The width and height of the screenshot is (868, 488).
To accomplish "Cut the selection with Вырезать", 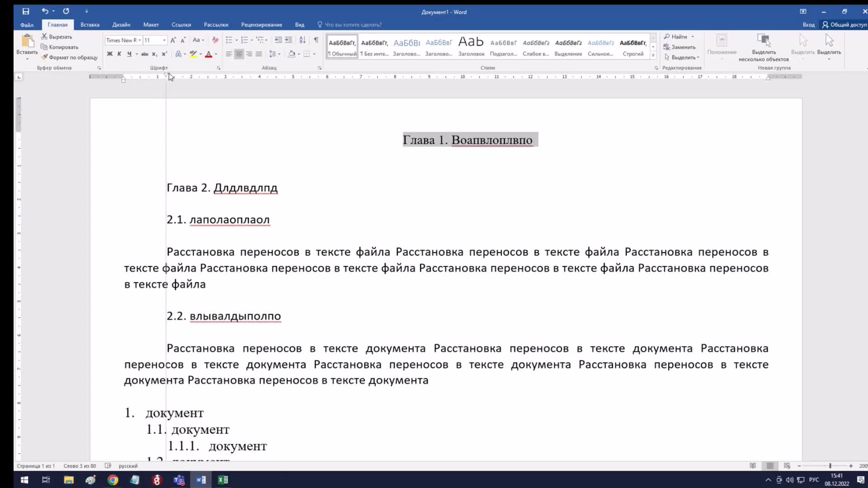I will pyautogui.click(x=57, y=37).
